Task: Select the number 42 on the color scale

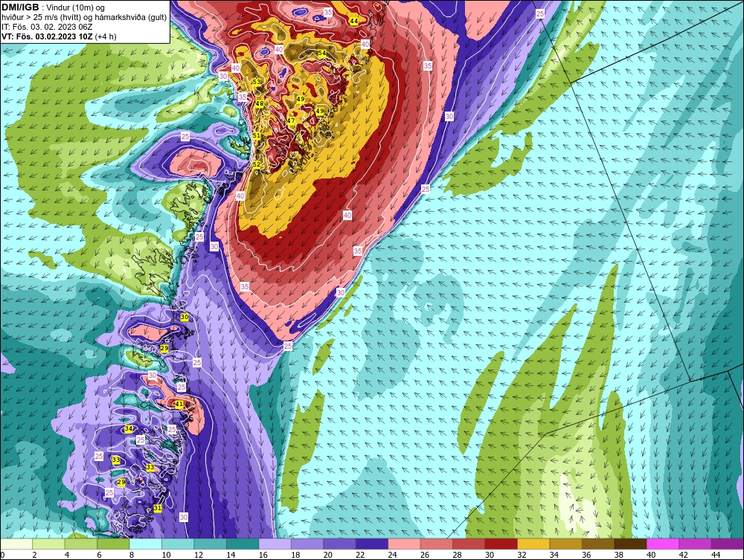Action: [683, 555]
